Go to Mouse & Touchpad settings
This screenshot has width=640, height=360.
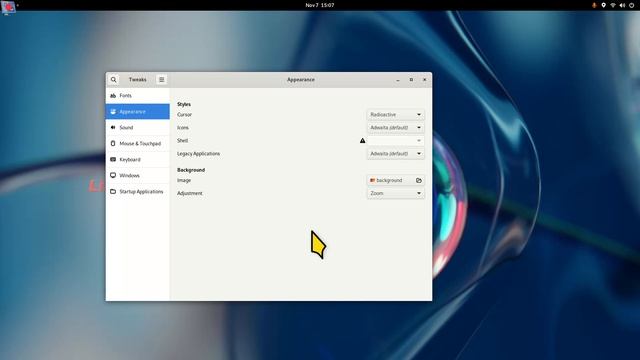click(x=138, y=143)
